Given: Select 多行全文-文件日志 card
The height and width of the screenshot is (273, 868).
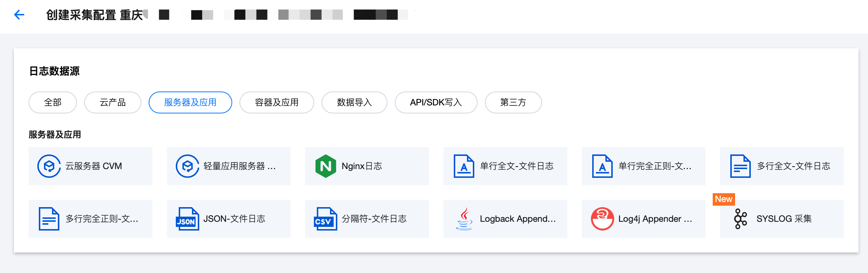Looking at the screenshot, I should pyautogui.click(x=782, y=166).
